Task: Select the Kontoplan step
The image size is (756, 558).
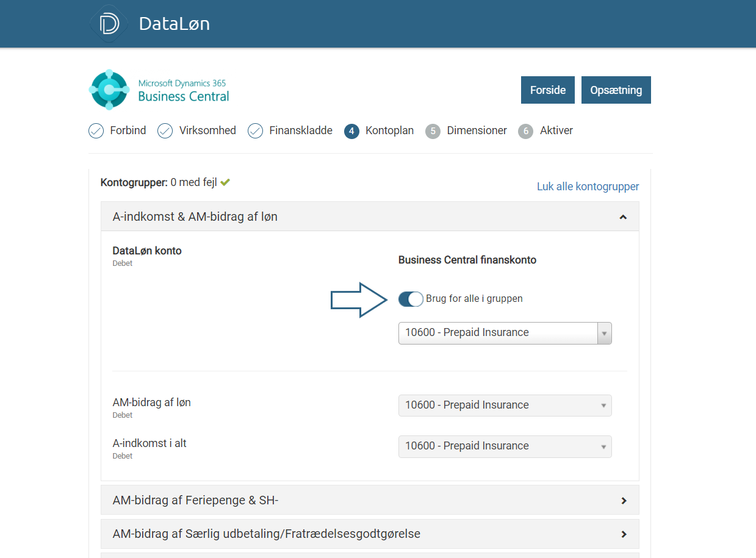Action: 389,131
